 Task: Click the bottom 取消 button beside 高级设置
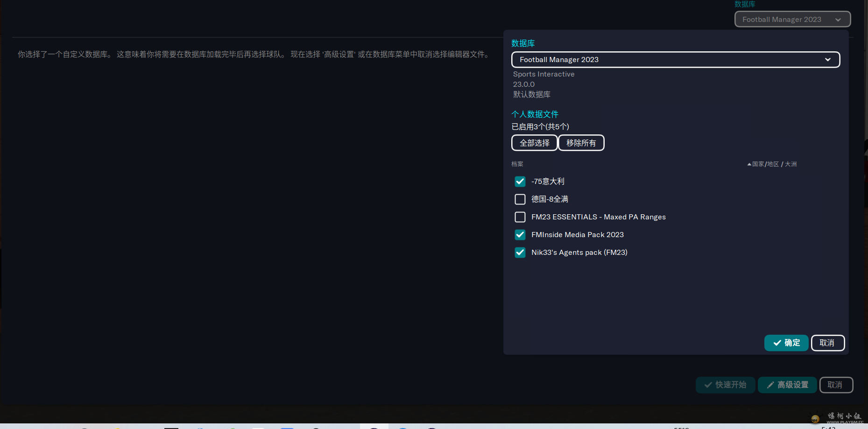click(836, 385)
